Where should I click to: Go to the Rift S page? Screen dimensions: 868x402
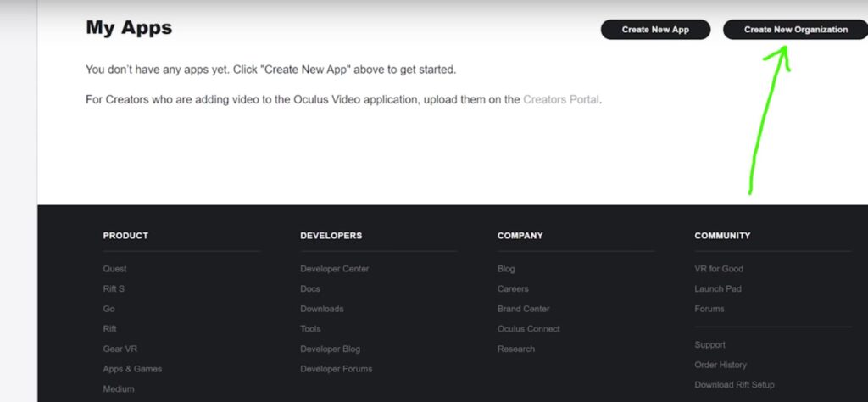pos(114,288)
